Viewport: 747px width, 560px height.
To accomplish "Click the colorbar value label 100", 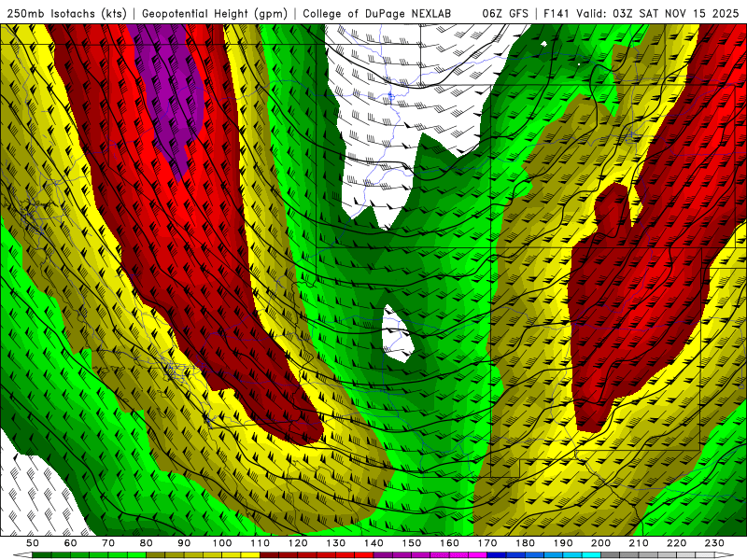I will tap(222, 543).
